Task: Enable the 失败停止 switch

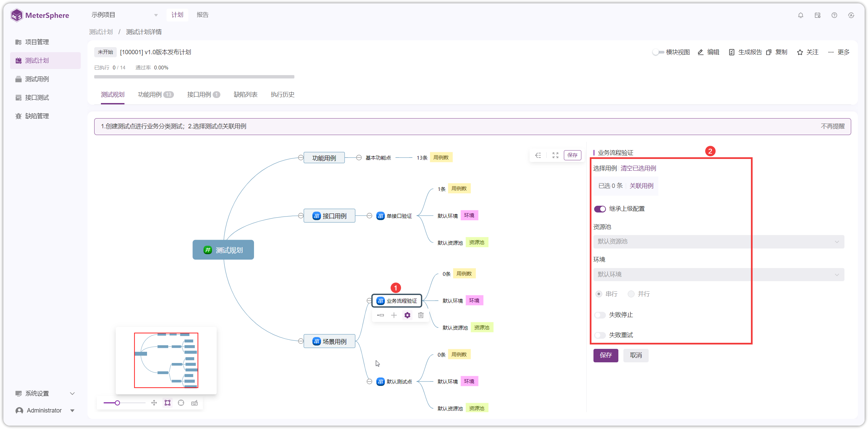Action: 600,315
